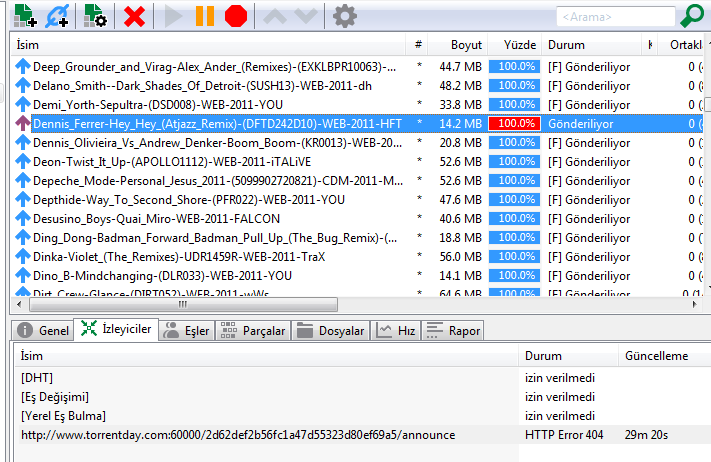711x462 pixels.
Task: Click the orange Pause button
Action: (x=205, y=16)
